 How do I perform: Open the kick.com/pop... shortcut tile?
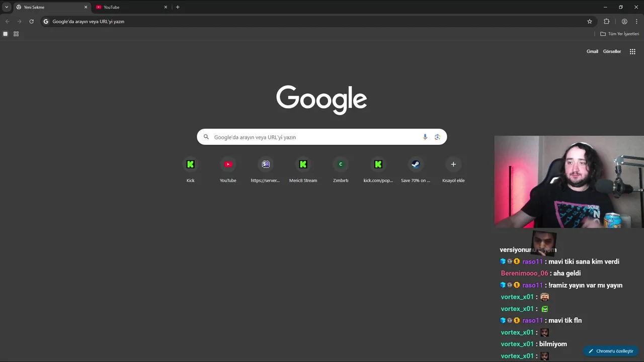click(x=378, y=170)
